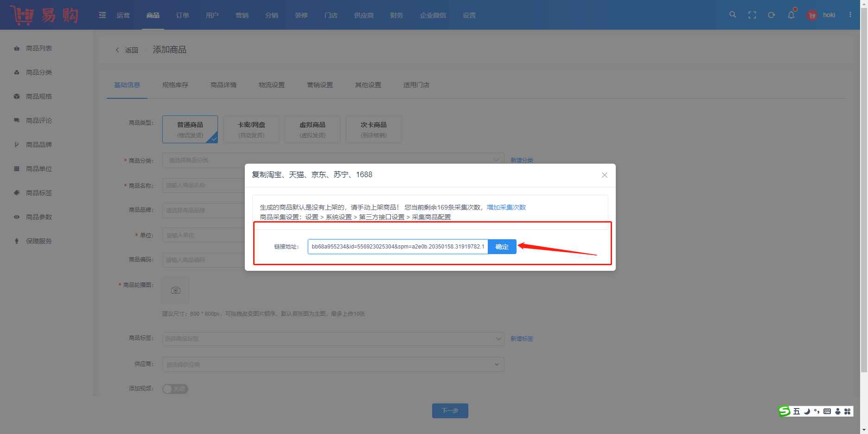Click the hoki user avatar
Viewport: 868px width, 434px height.
pyautogui.click(x=812, y=15)
